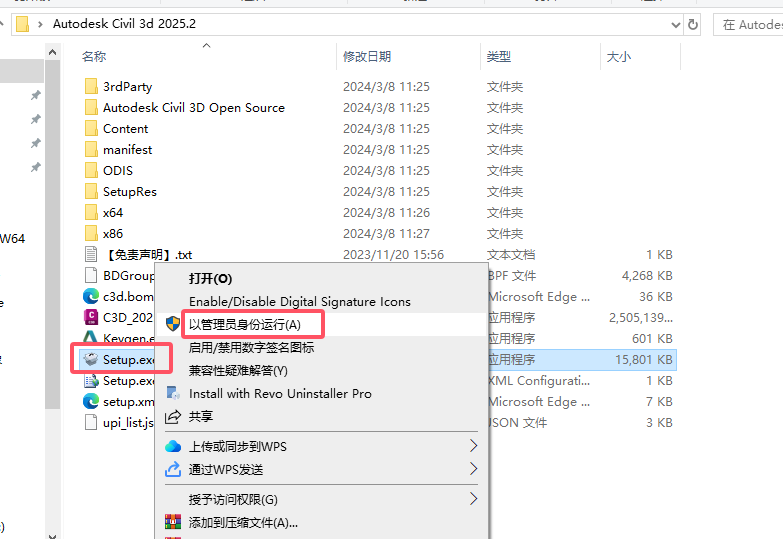The image size is (783, 539).
Task: Click the 15,801 KB size cell
Action: (x=643, y=359)
